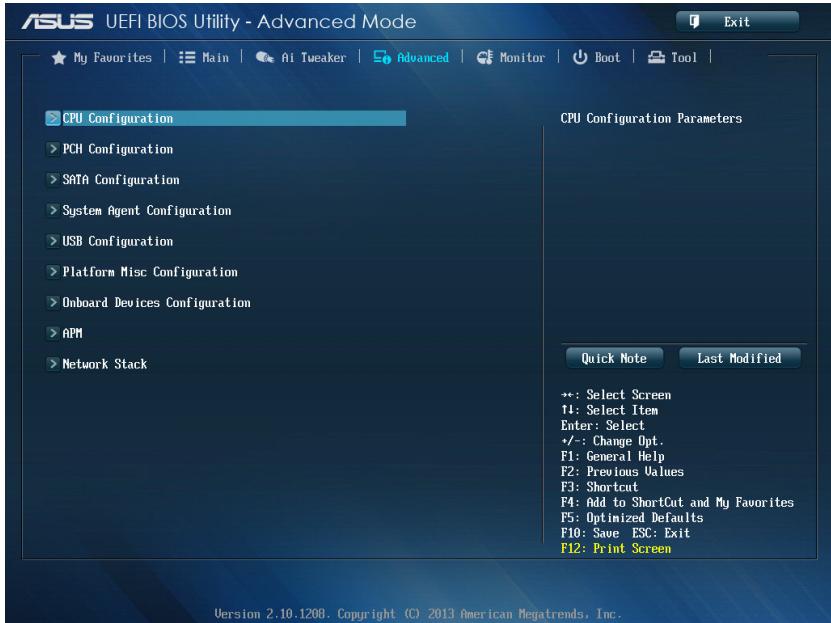Open the My Favorites tab
This screenshot has width=831, height=623.
(x=102, y=57)
